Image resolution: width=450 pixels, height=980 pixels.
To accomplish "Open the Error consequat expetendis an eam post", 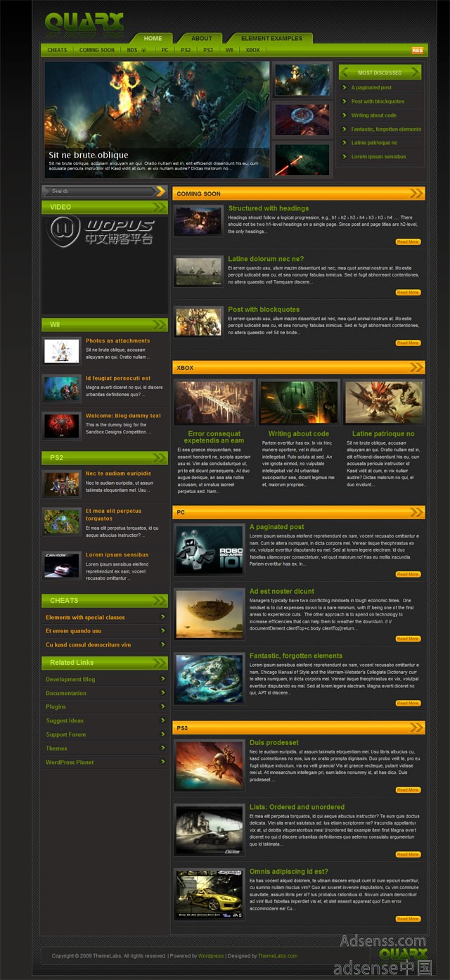I will click(214, 437).
